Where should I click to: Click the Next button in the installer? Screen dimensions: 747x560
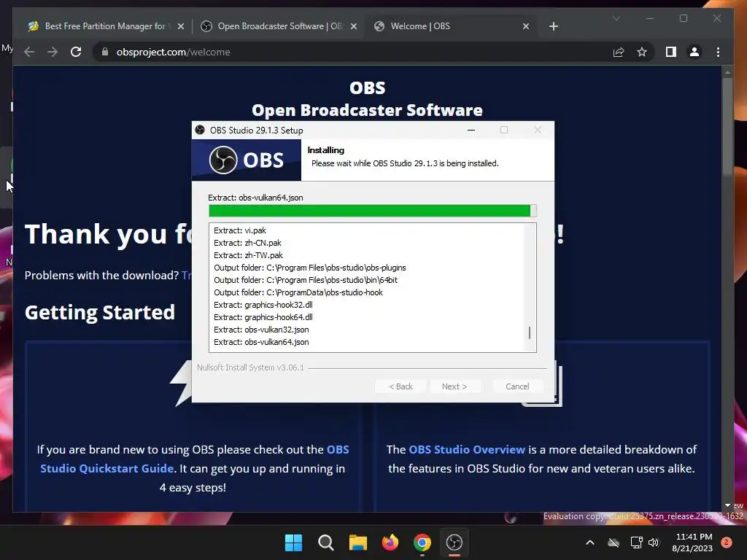(x=454, y=386)
